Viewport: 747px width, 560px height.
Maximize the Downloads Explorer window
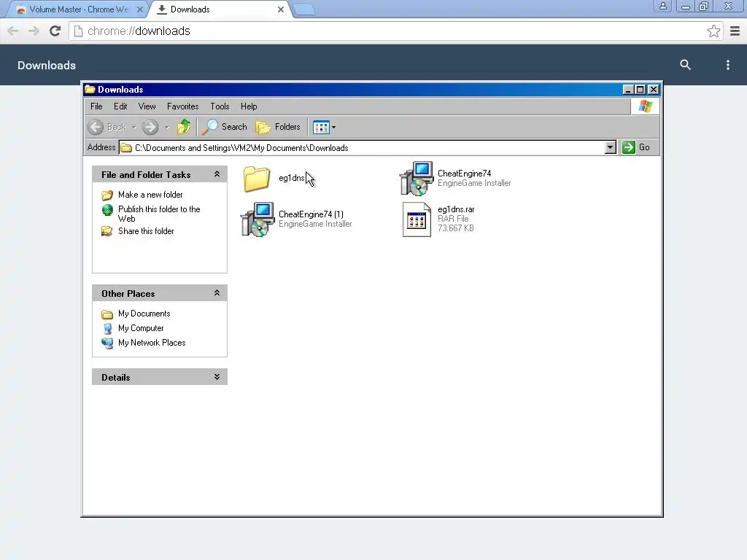point(640,90)
